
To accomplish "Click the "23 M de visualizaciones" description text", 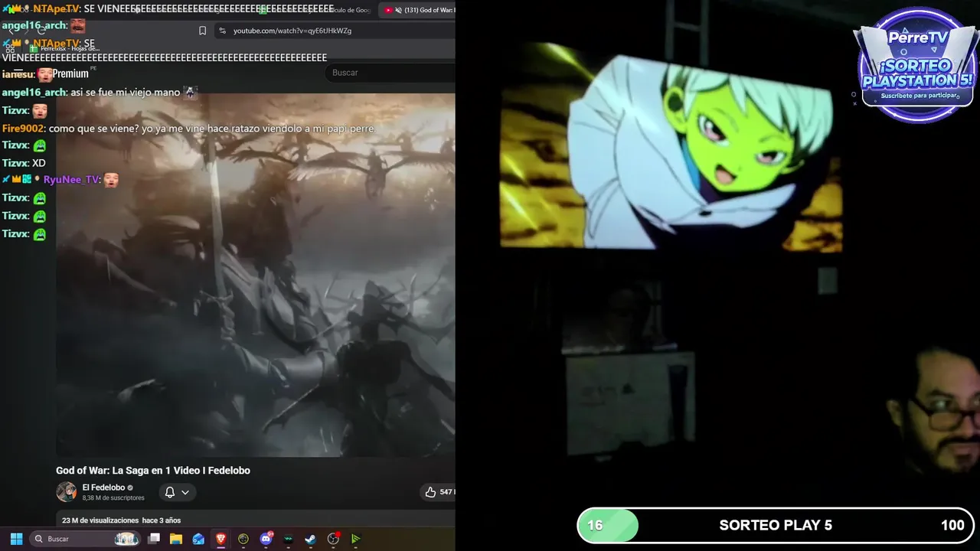I will pyautogui.click(x=100, y=520).
